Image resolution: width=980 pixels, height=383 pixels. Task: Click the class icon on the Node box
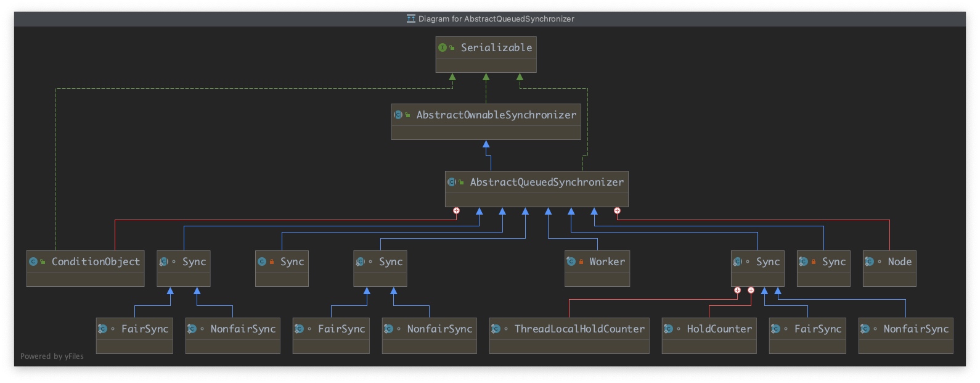coord(869,262)
